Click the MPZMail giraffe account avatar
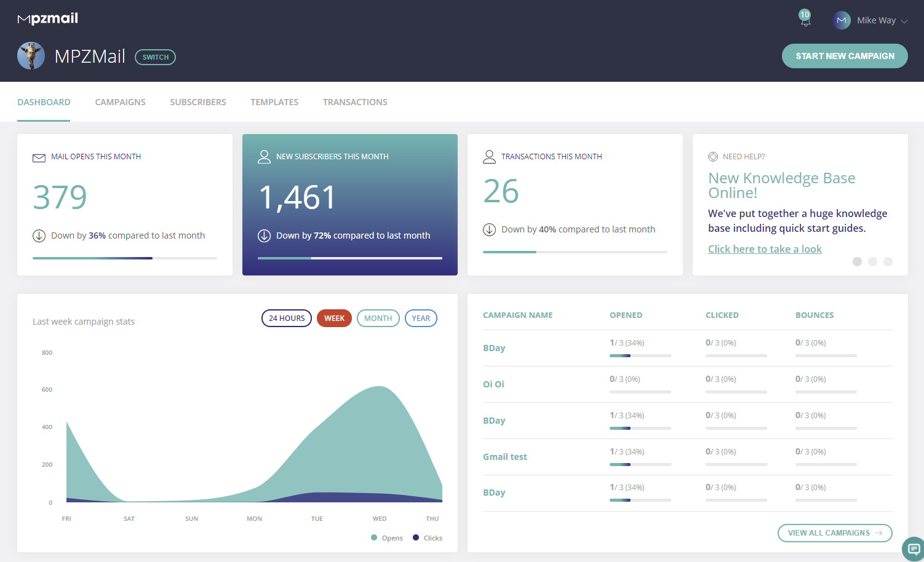 pyautogui.click(x=31, y=56)
